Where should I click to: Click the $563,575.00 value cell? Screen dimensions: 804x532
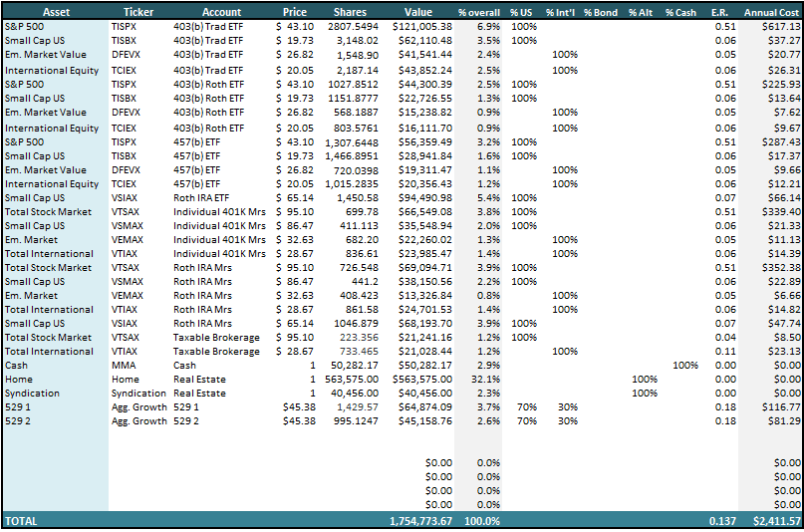[422, 379]
